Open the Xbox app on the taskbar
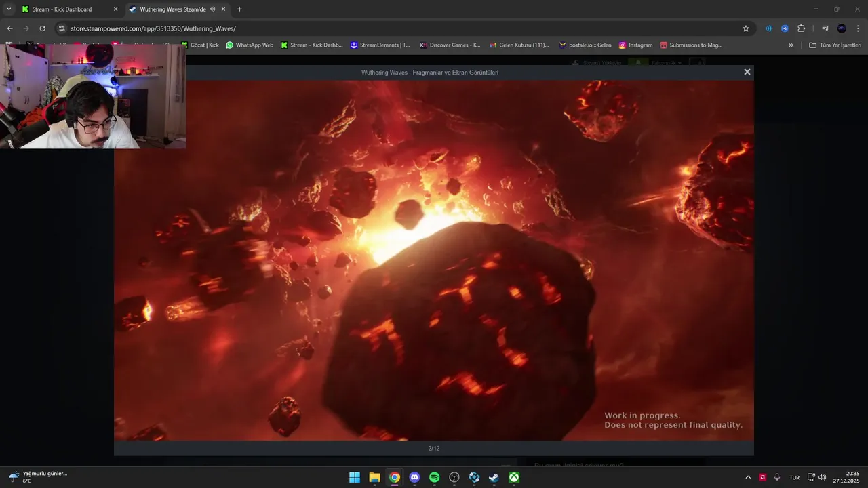Viewport: 868px width, 488px height. 515,477
